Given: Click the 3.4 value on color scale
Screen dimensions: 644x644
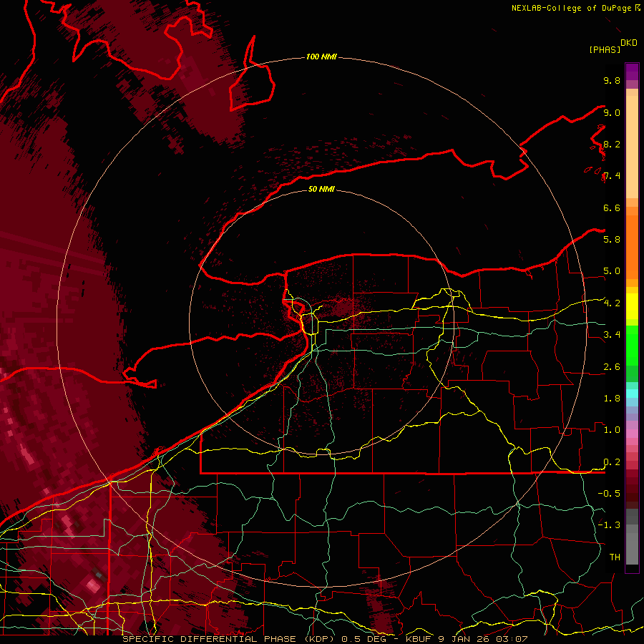Looking at the screenshot, I should pos(612,334).
